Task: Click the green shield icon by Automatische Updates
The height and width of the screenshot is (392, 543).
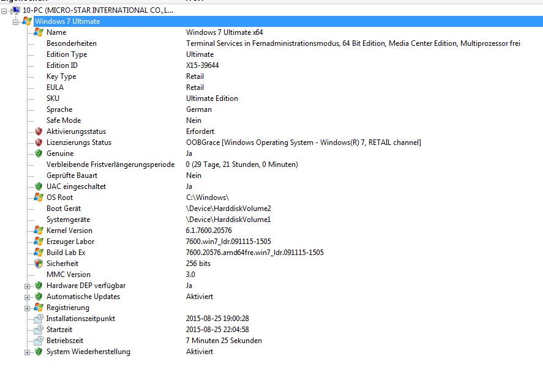Action: [39, 297]
